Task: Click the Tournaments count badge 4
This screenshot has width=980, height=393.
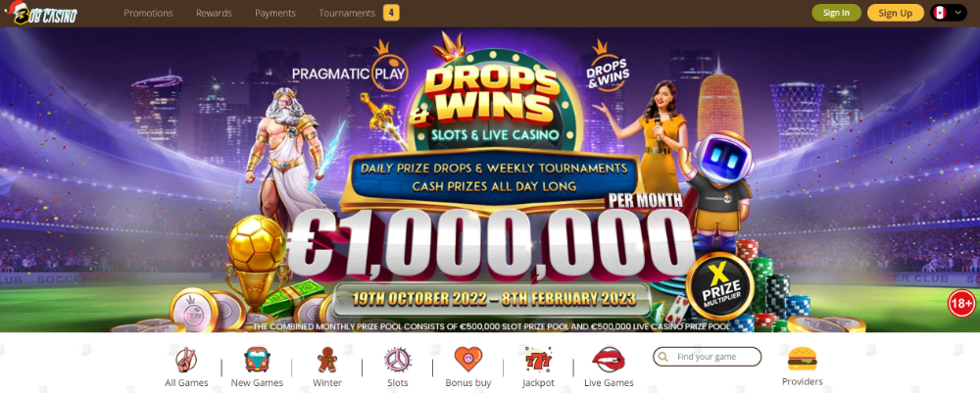Action: (x=391, y=13)
